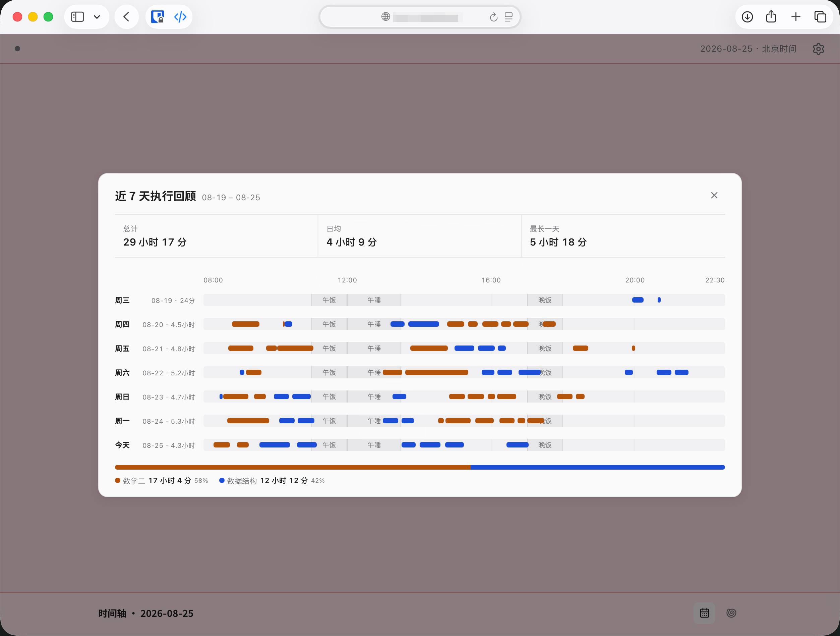Image resolution: width=840 pixels, height=636 pixels.
Task: Select the 周六 08-22 · 5.2小时 row label
Action: [x=155, y=373]
